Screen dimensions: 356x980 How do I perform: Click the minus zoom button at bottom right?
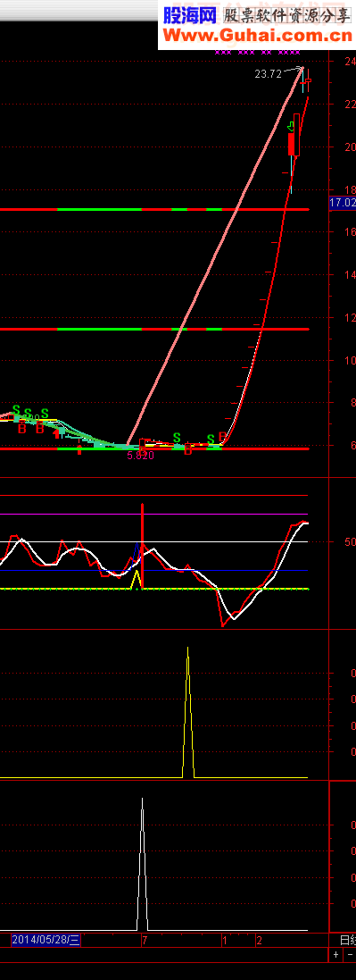(349, 955)
